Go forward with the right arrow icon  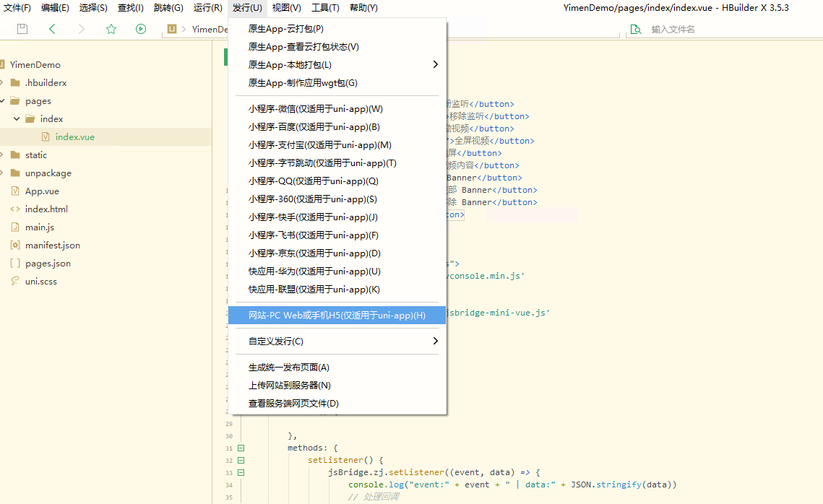(82, 29)
